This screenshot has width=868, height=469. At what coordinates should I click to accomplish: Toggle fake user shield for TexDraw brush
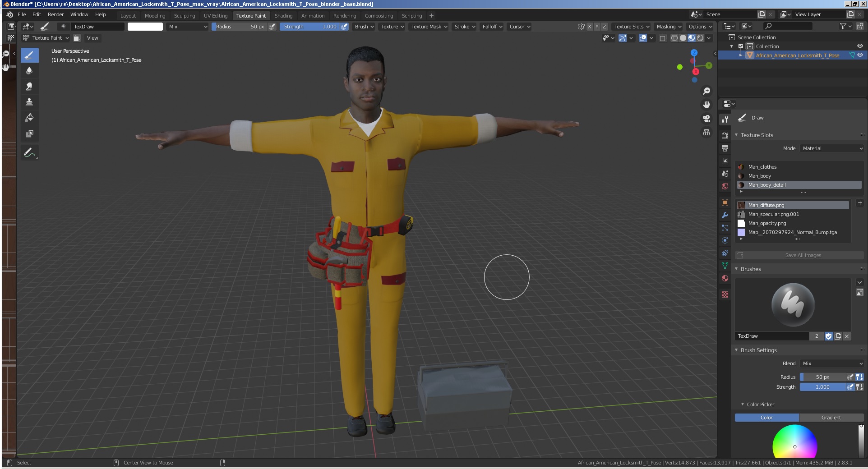(828, 336)
